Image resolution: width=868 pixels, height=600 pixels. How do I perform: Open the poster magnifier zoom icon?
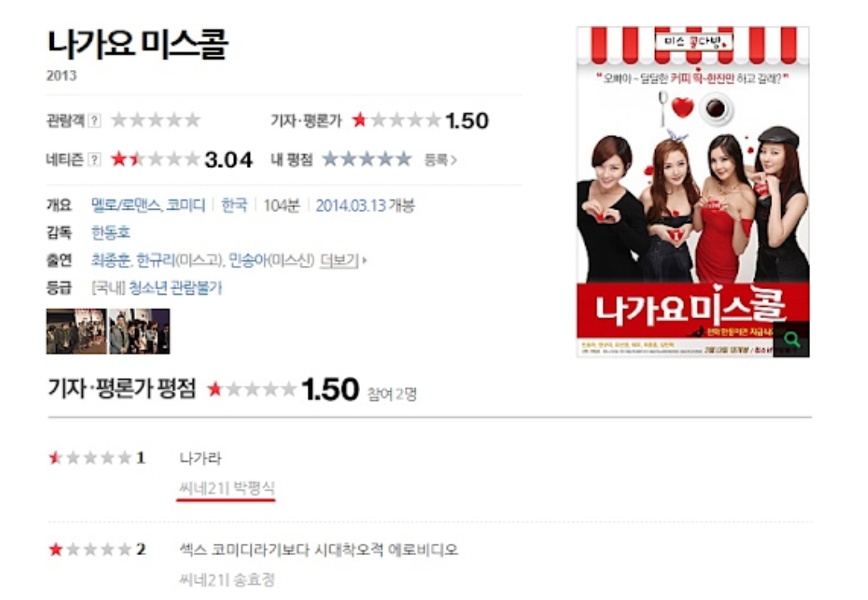point(792,339)
